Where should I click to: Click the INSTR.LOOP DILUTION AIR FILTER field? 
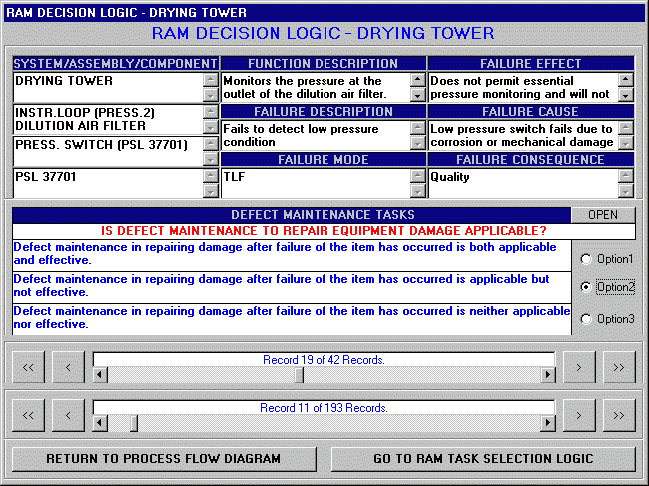108,119
